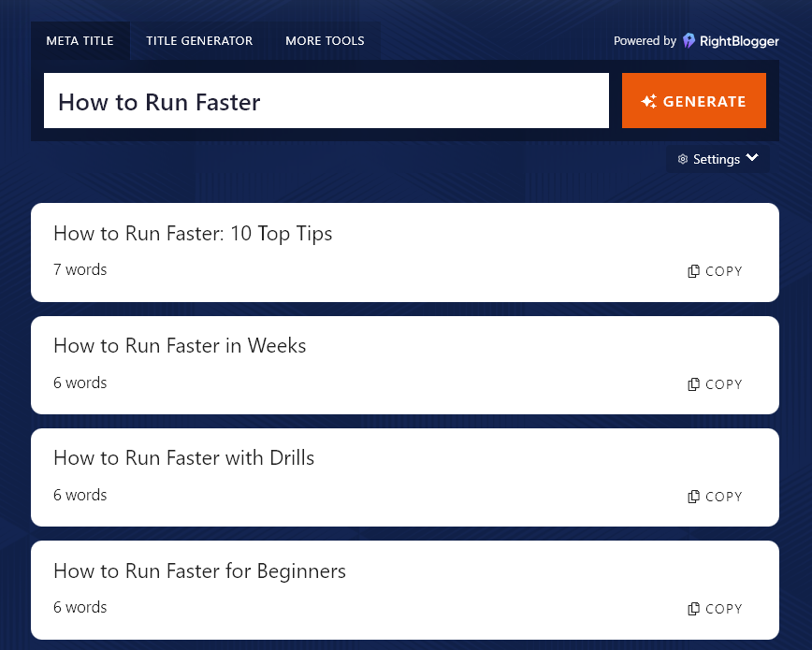Click the copy icon for 'with Drills' title

[x=693, y=497]
